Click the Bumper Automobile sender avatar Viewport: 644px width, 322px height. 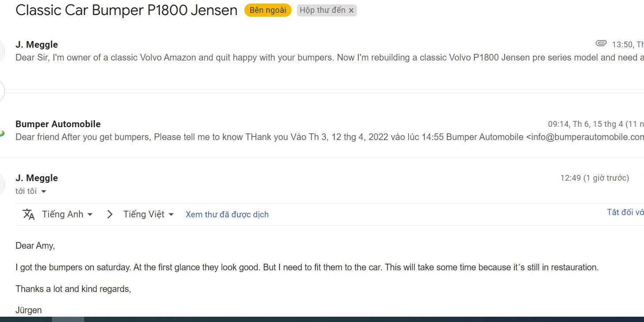click(2, 133)
